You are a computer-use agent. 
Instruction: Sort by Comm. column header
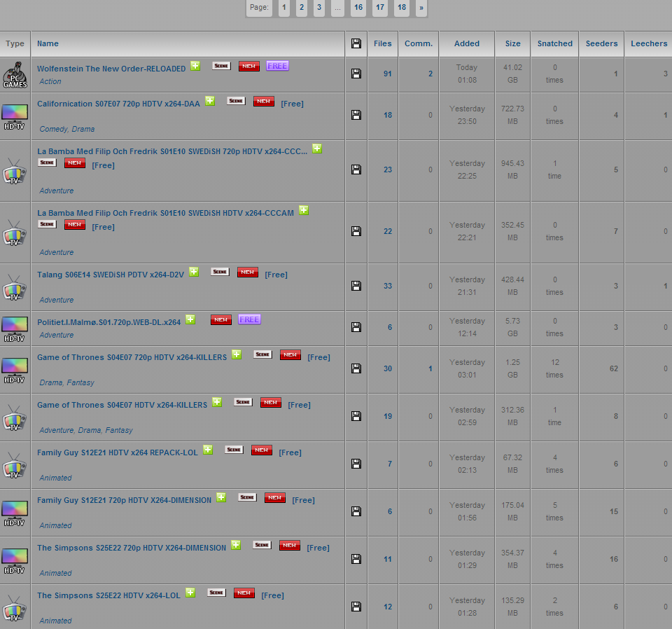[419, 43]
